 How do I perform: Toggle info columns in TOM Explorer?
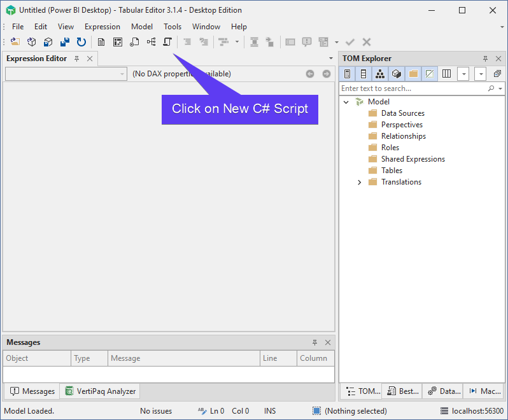(446, 74)
